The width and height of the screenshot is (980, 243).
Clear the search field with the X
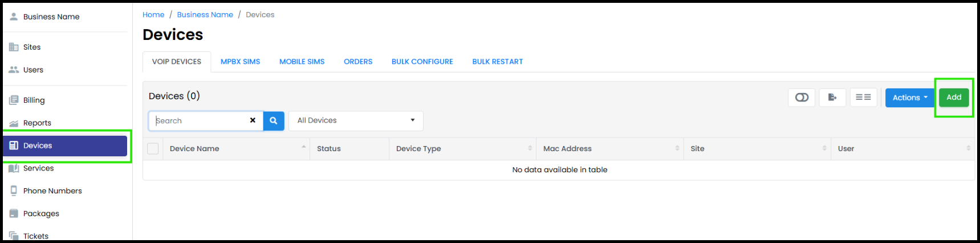pos(253,120)
